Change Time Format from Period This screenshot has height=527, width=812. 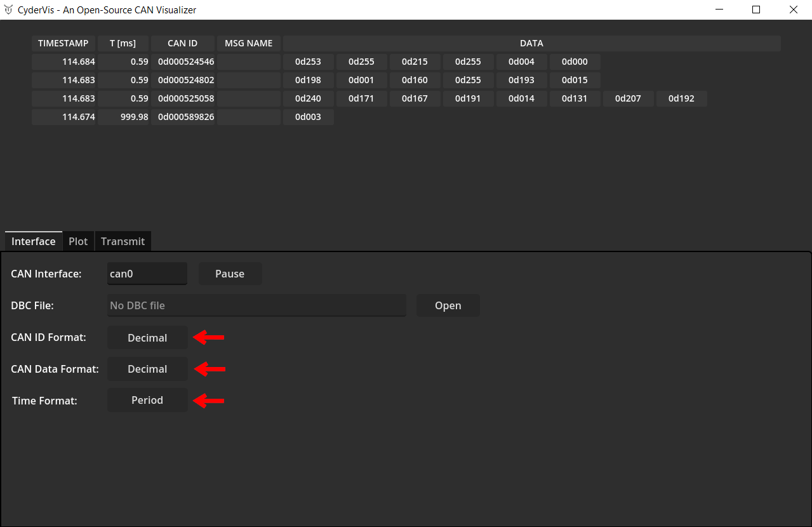pyautogui.click(x=147, y=400)
